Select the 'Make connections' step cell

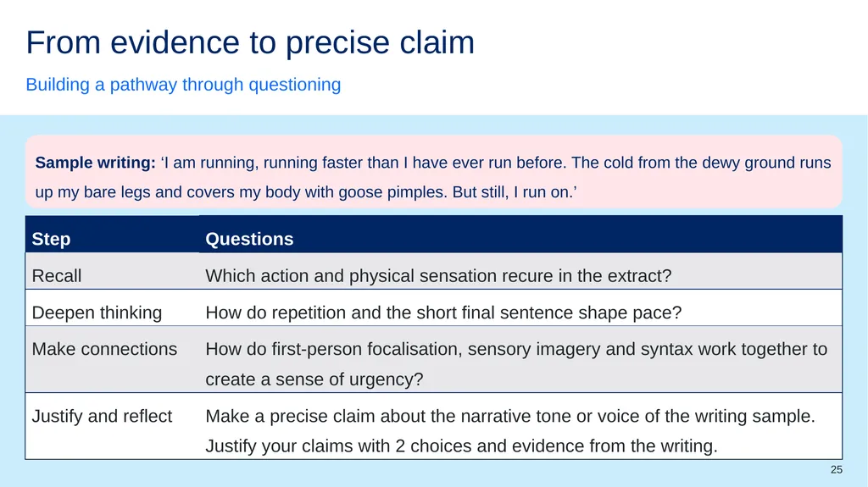tap(112, 359)
